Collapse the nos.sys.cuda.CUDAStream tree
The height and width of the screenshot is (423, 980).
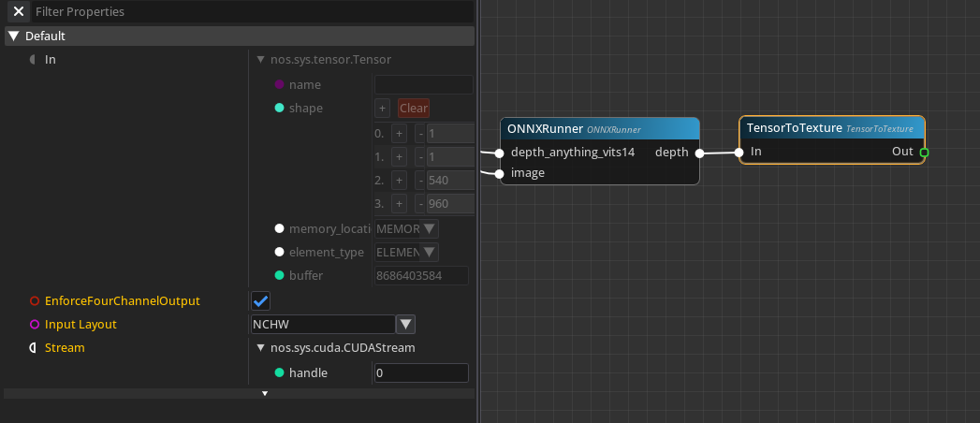260,348
